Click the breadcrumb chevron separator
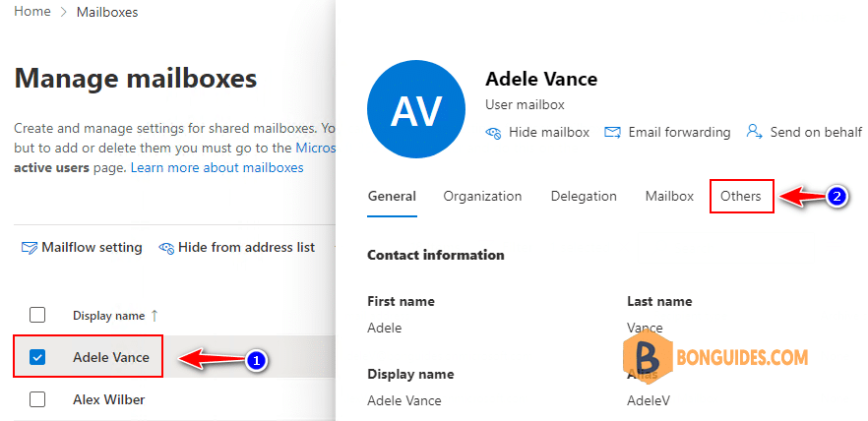The height and width of the screenshot is (421, 868). pos(64,12)
